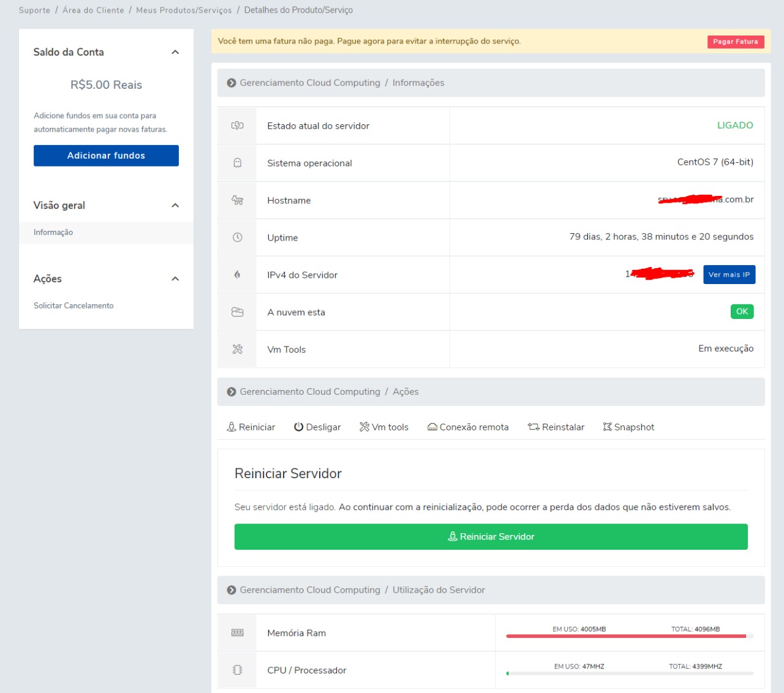Viewport: 784px width, 693px height.
Task: Click the 'EM USO: 47MHZ' label
Action: tap(579, 666)
